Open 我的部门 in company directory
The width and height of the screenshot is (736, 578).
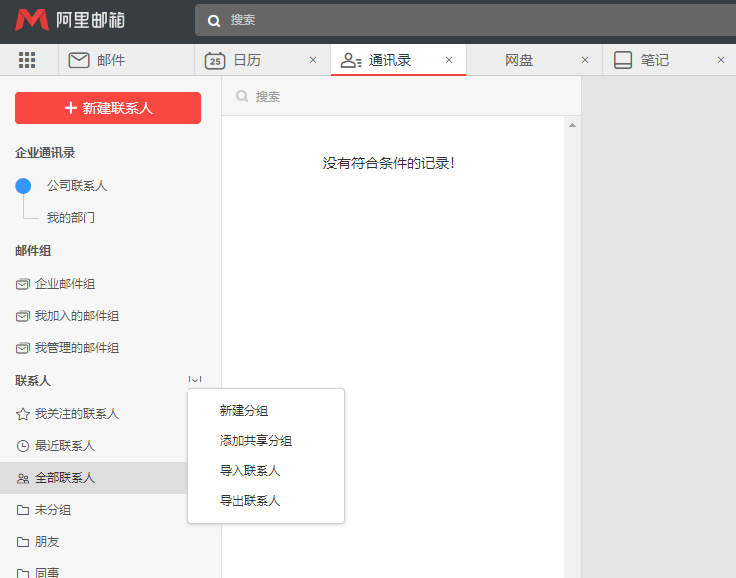[70, 218]
